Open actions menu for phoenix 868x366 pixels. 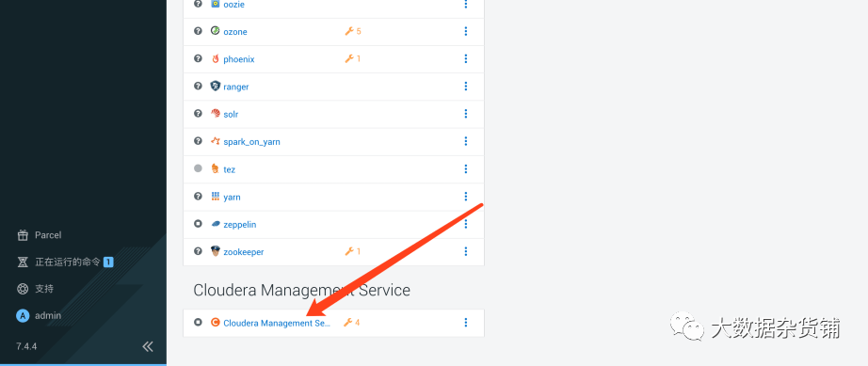click(466, 58)
